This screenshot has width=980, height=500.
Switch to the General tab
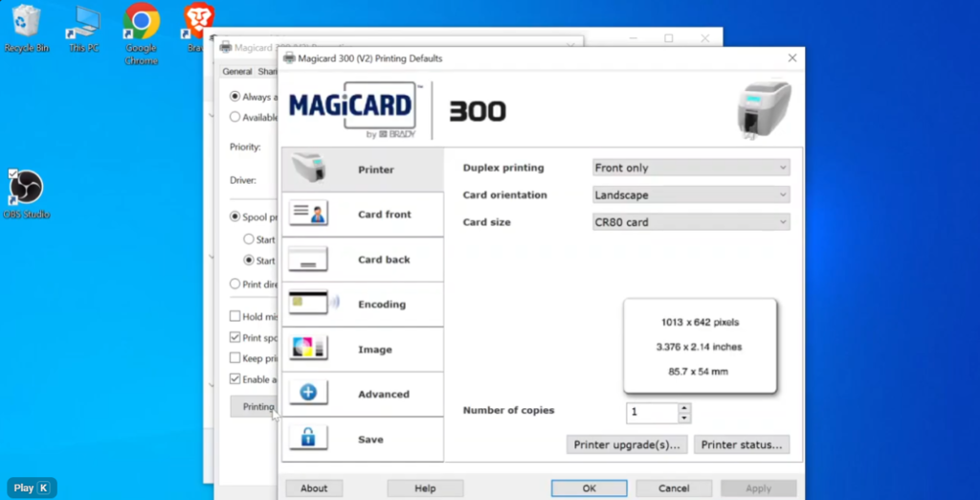pos(236,71)
